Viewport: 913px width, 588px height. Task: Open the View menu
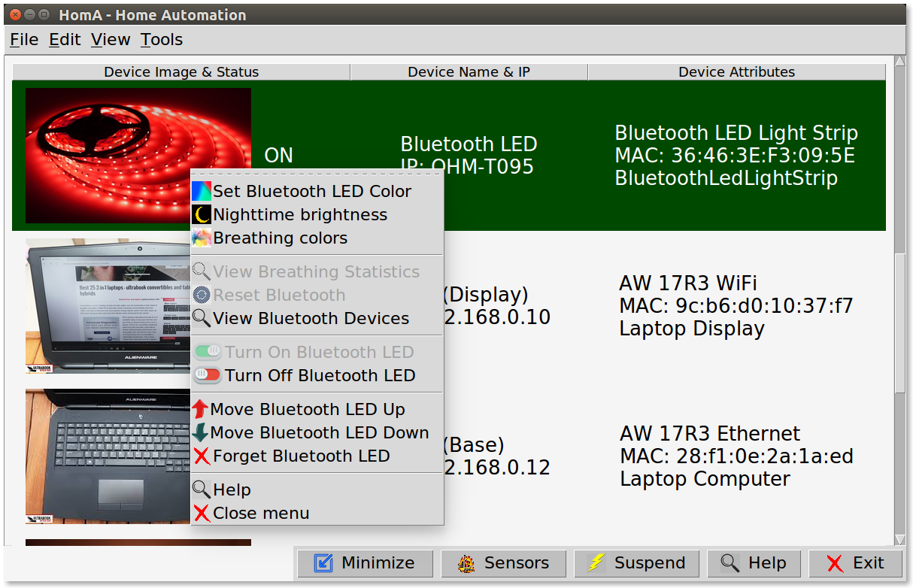pyautogui.click(x=111, y=40)
